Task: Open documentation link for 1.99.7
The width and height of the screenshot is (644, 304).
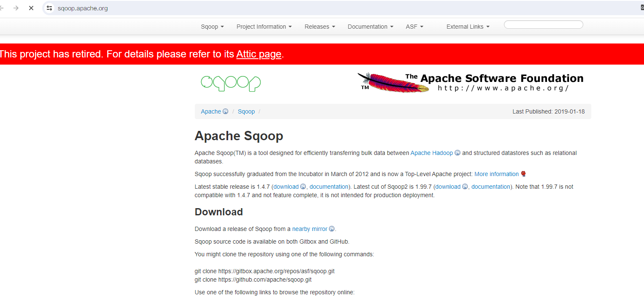Action: pyautogui.click(x=491, y=187)
